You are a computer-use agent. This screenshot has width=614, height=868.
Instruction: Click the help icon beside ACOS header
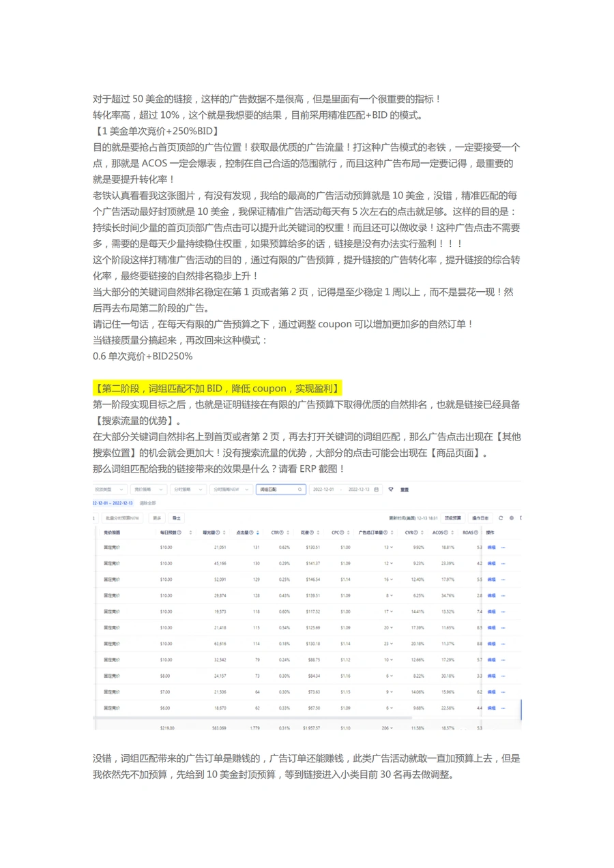[445, 533]
